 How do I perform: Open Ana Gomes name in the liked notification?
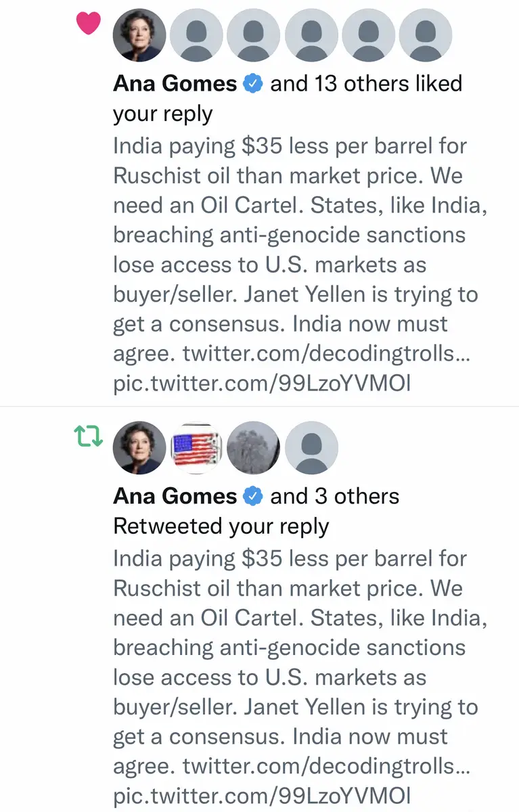pyautogui.click(x=175, y=84)
